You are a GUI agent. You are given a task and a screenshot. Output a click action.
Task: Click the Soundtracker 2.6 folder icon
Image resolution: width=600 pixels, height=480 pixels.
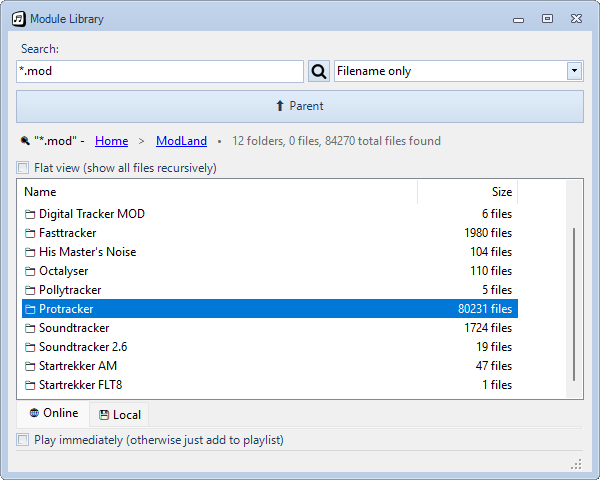click(x=30, y=347)
